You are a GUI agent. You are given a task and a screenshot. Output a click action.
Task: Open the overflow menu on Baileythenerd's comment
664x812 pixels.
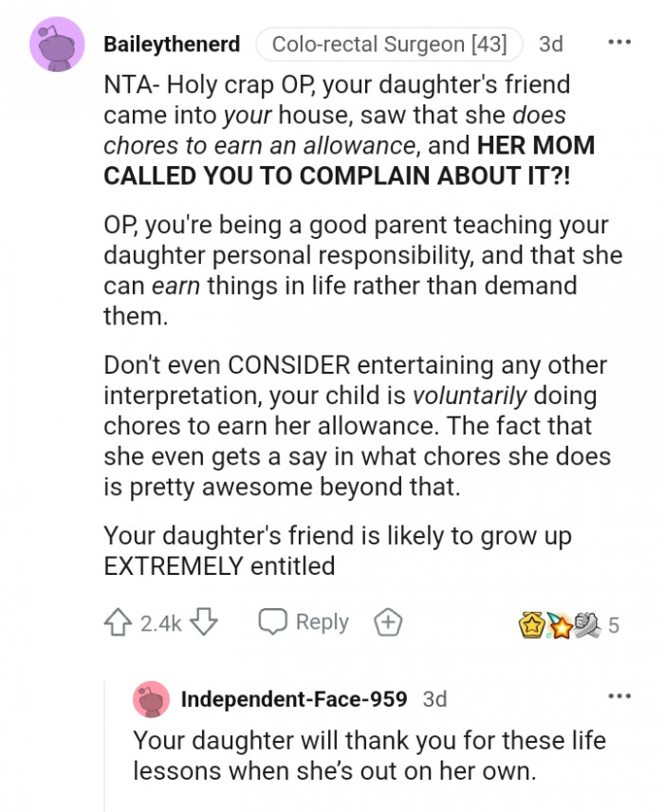pos(620,40)
